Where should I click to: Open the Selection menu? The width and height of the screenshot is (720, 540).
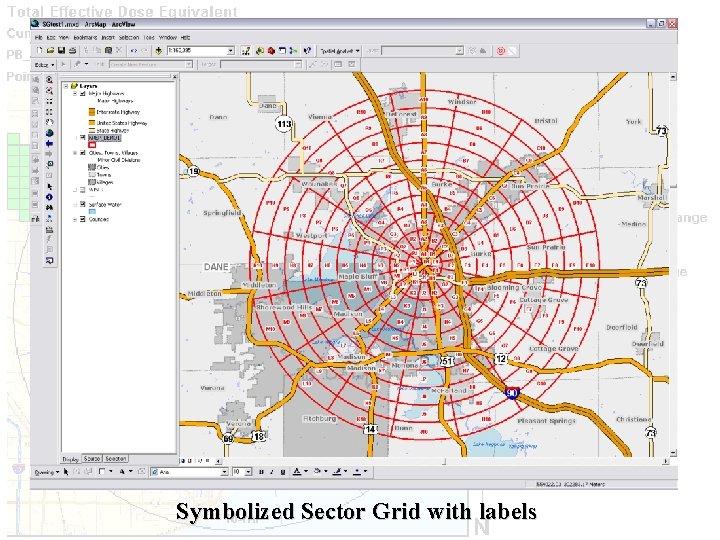(x=129, y=38)
